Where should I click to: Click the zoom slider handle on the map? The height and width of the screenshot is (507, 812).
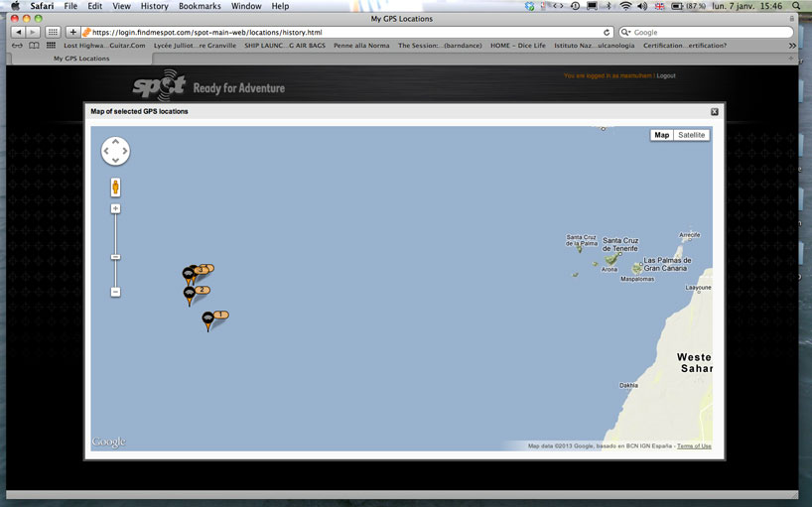[115, 257]
